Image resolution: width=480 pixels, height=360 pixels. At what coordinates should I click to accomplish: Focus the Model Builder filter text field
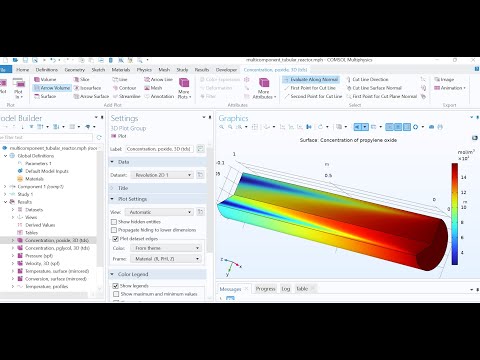click(x=46, y=137)
